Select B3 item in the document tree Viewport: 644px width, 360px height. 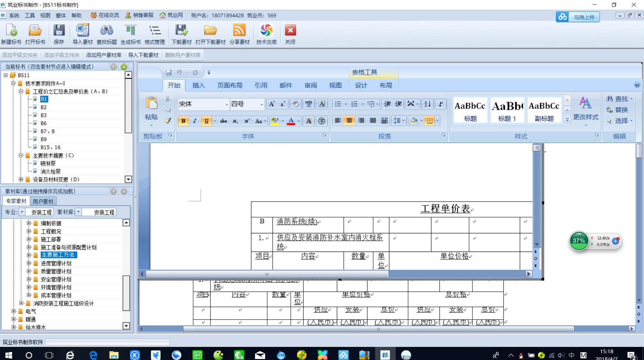43,115
